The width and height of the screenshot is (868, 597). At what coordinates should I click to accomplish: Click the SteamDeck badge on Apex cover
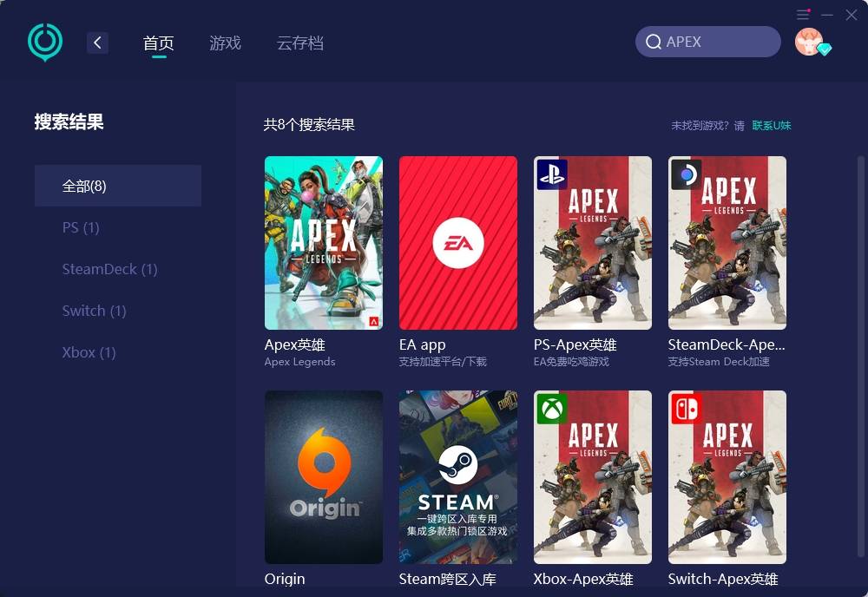tap(687, 174)
